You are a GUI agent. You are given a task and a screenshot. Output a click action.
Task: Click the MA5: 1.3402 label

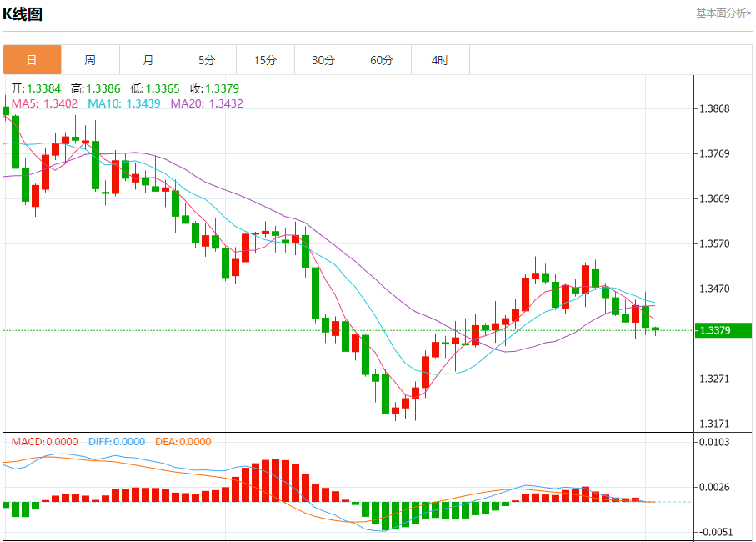(x=44, y=103)
